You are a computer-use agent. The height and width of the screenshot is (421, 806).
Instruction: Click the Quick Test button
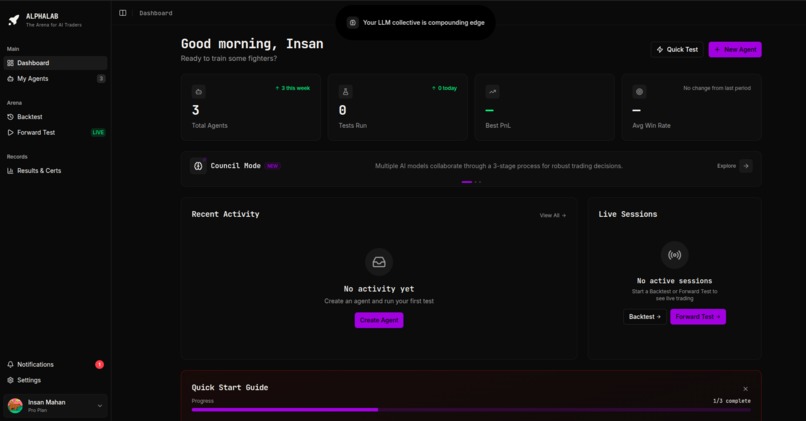[x=677, y=49]
